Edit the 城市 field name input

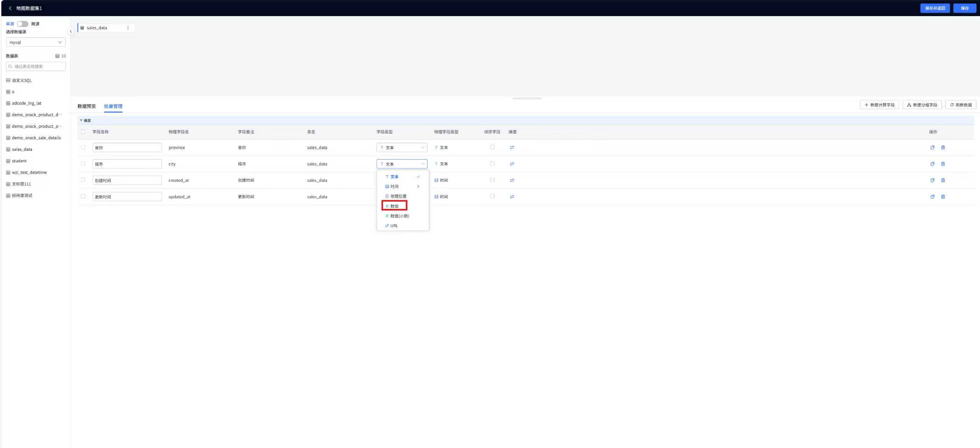click(127, 164)
